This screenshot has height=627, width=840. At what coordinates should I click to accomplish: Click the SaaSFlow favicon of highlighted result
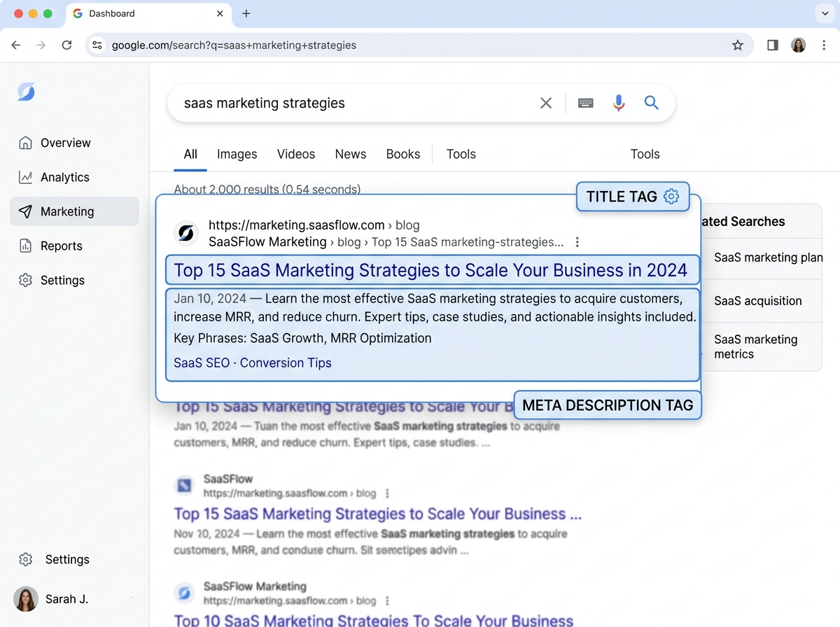(186, 233)
